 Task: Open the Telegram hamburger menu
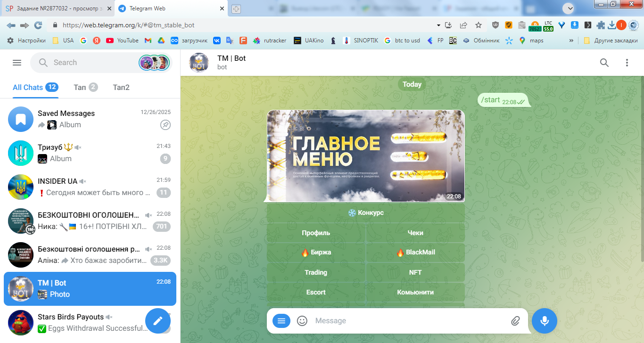tap(17, 63)
